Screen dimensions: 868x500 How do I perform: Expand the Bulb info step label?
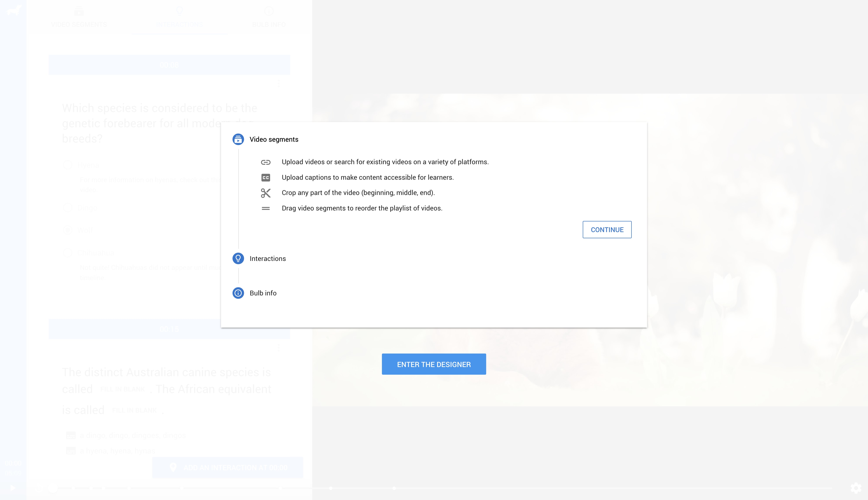[x=263, y=293]
